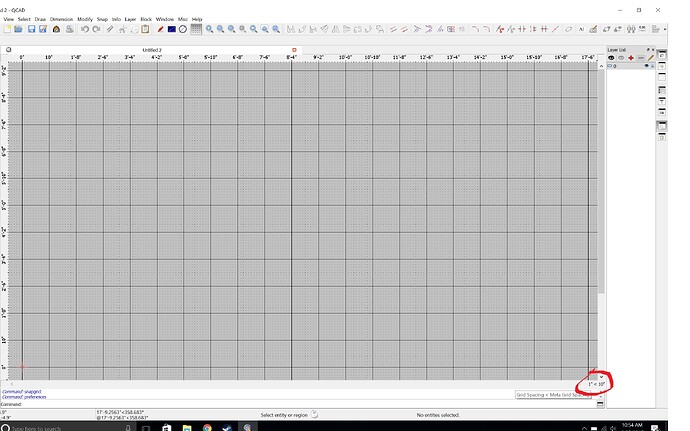Open File Explorer from the taskbar
Screen dimensions: 690x431
(x=187, y=427)
